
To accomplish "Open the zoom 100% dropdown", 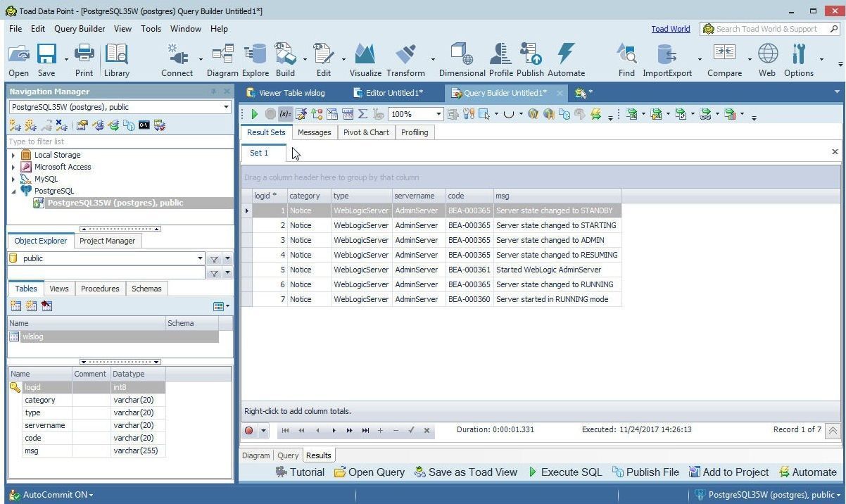I will click(x=438, y=114).
